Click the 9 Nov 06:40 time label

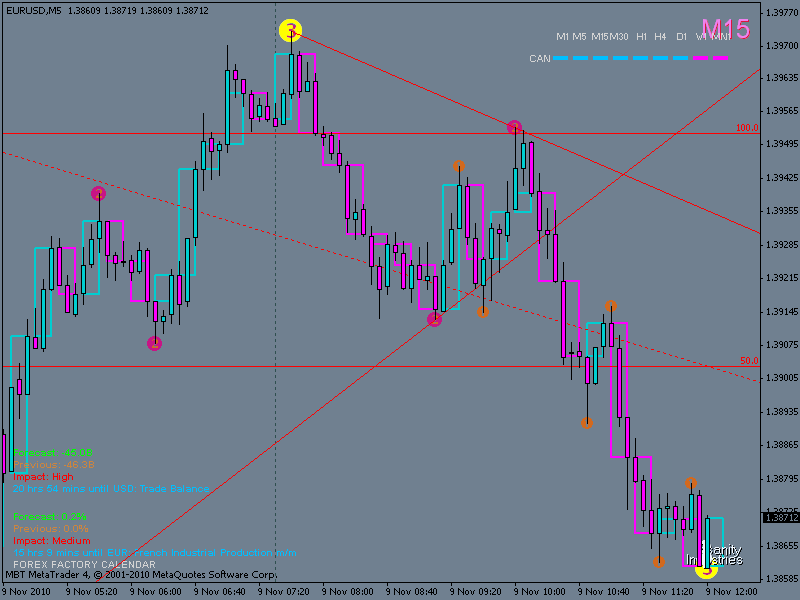[219, 592]
